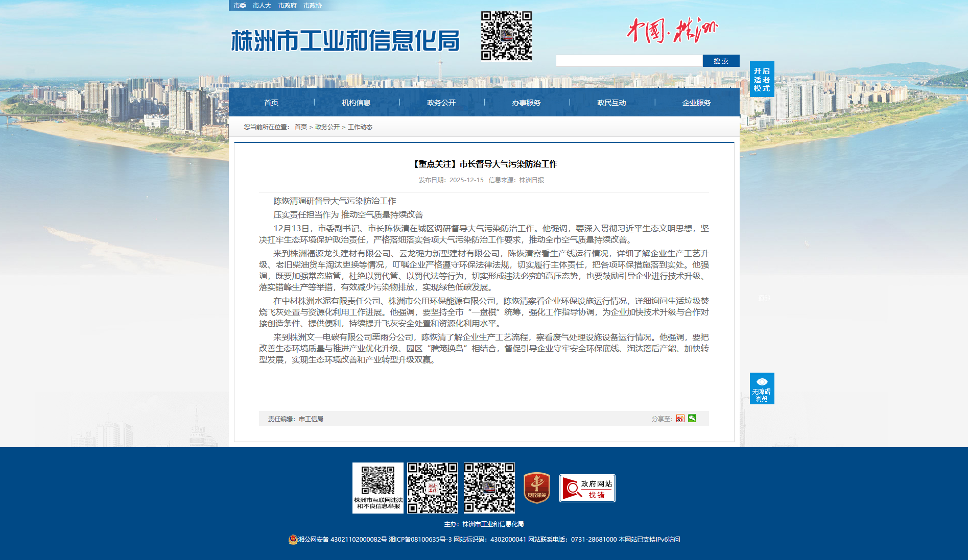Image resolution: width=968 pixels, height=560 pixels.
Task: Enable 开启适老模式 elderly-friendly mode
Action: click(x=762, y=79)
